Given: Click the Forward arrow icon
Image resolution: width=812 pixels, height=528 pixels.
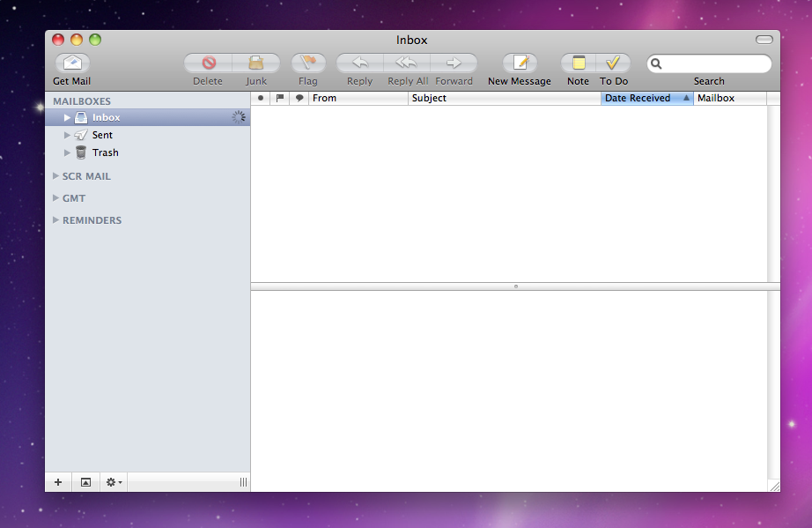Looking at the screenshot, I should tap(454, 63).
